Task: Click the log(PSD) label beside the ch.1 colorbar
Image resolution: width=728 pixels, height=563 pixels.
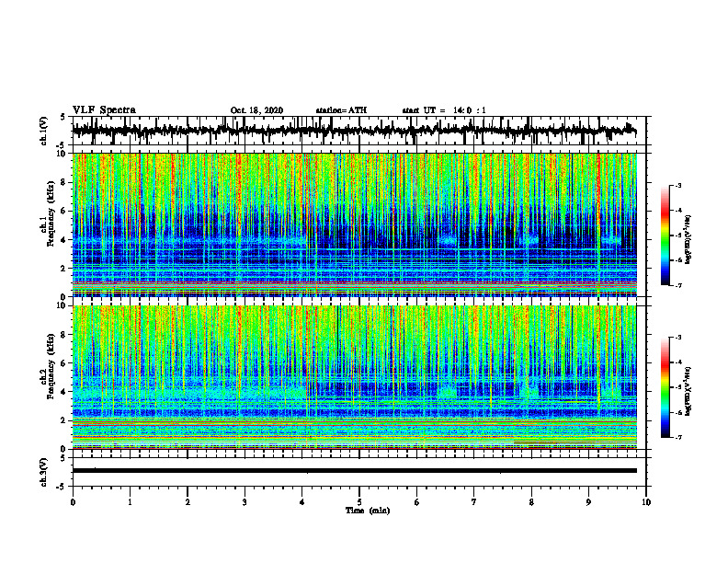Action: pyautogui.click(x=688, y=239)
